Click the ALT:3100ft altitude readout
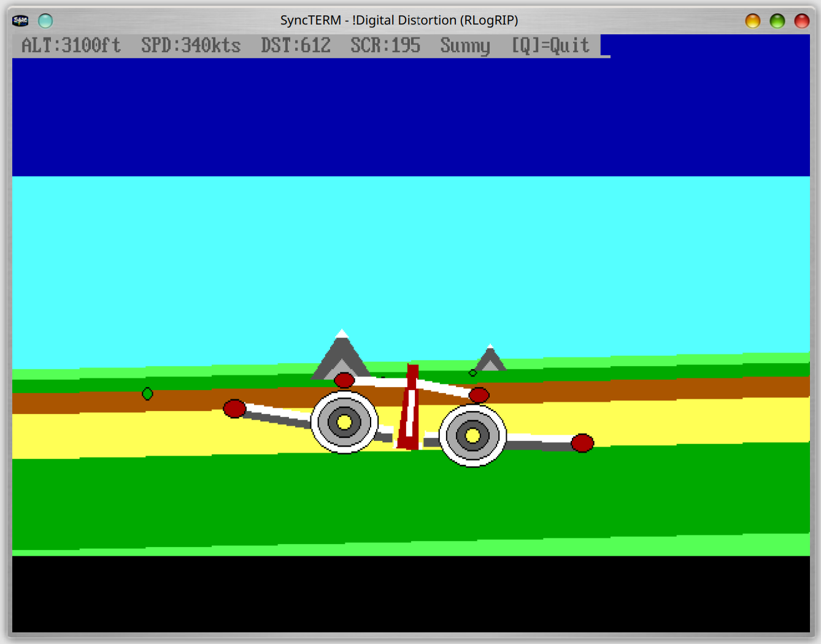Screen dimensions: 821x644 (71, 45)
